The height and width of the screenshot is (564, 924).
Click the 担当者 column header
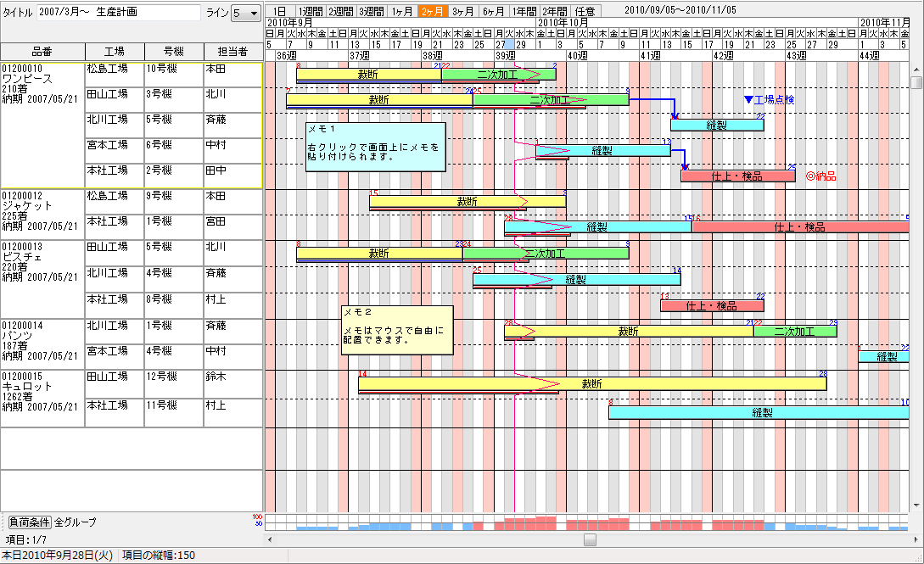232,52
